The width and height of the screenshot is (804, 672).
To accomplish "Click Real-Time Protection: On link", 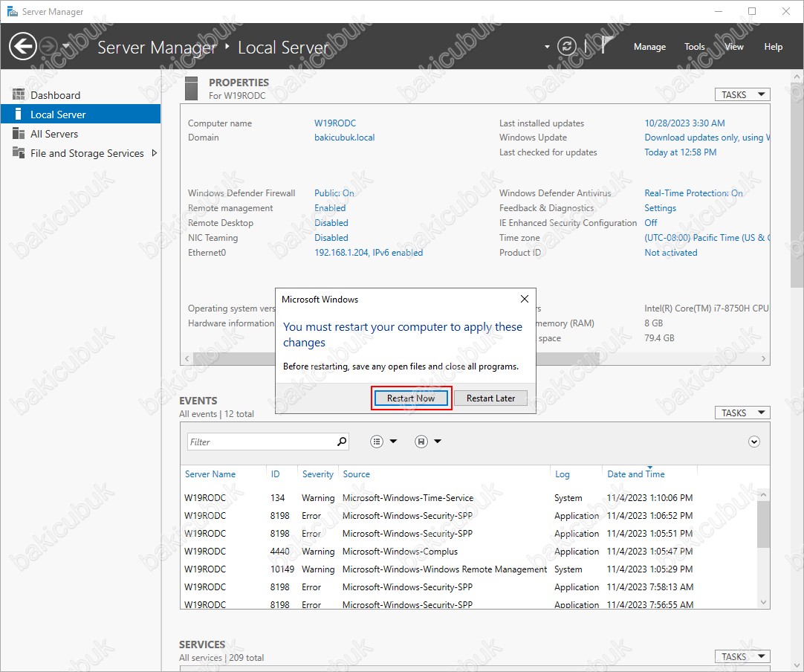I will tap(693, 193).
